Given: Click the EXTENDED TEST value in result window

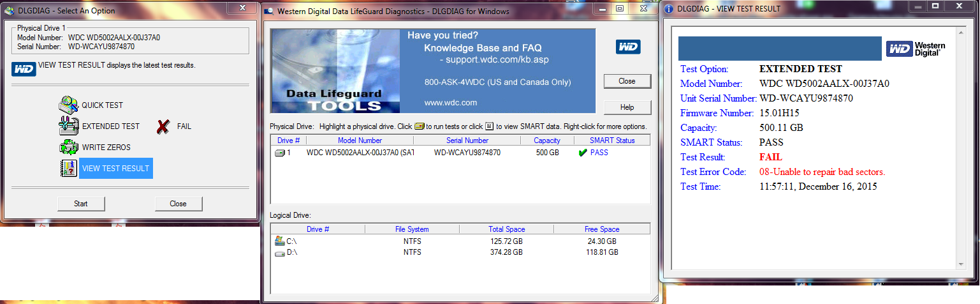Looking at the screenshot, I should click(x=801, y=69).
